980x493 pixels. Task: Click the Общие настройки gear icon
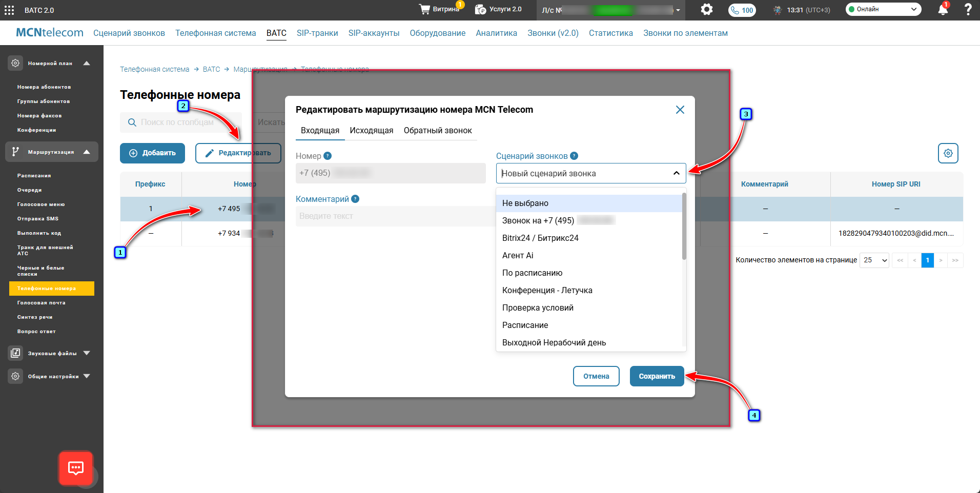point(15,376)
